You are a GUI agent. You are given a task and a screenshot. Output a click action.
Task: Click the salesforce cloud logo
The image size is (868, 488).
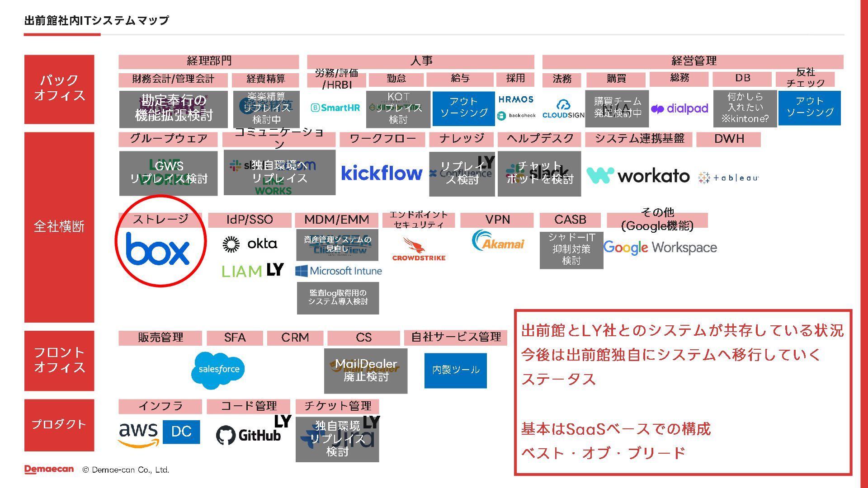[219, 370]
